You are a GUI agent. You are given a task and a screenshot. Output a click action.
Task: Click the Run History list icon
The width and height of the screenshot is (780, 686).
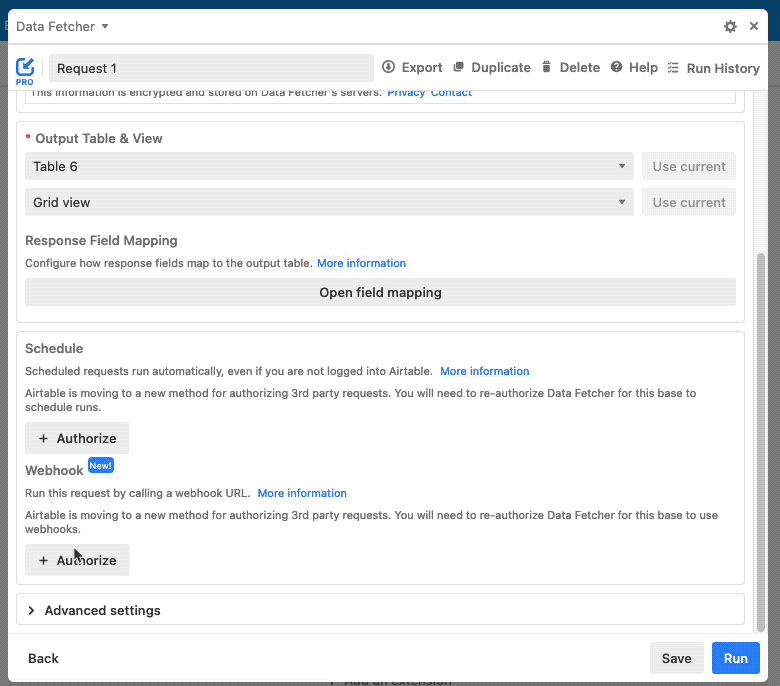tap(673, 68)
